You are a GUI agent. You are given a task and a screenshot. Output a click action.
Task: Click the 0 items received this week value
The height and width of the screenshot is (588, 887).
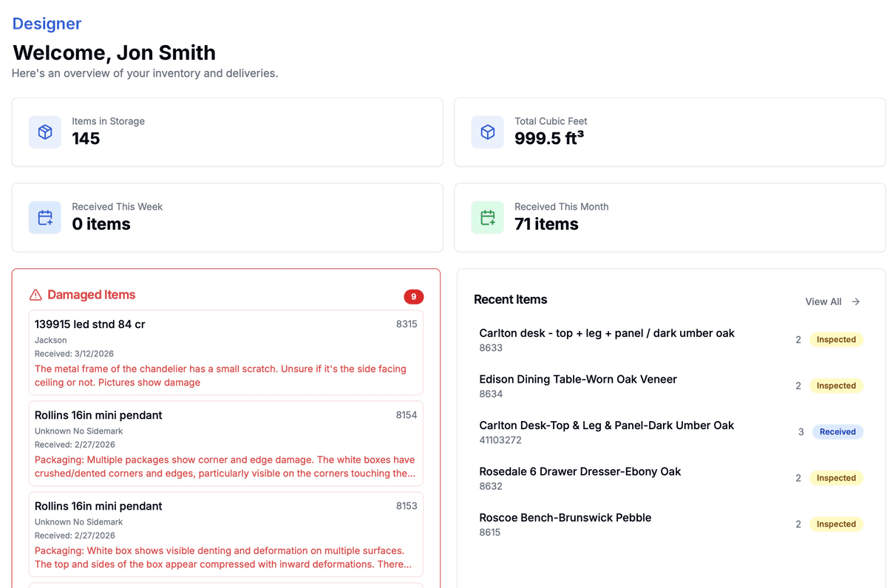101,225
